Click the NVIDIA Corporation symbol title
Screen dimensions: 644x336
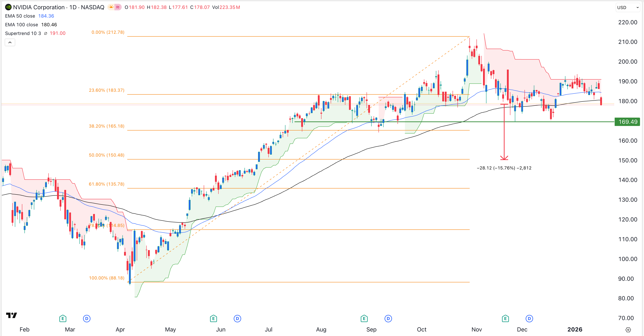[x=39, y=7]
